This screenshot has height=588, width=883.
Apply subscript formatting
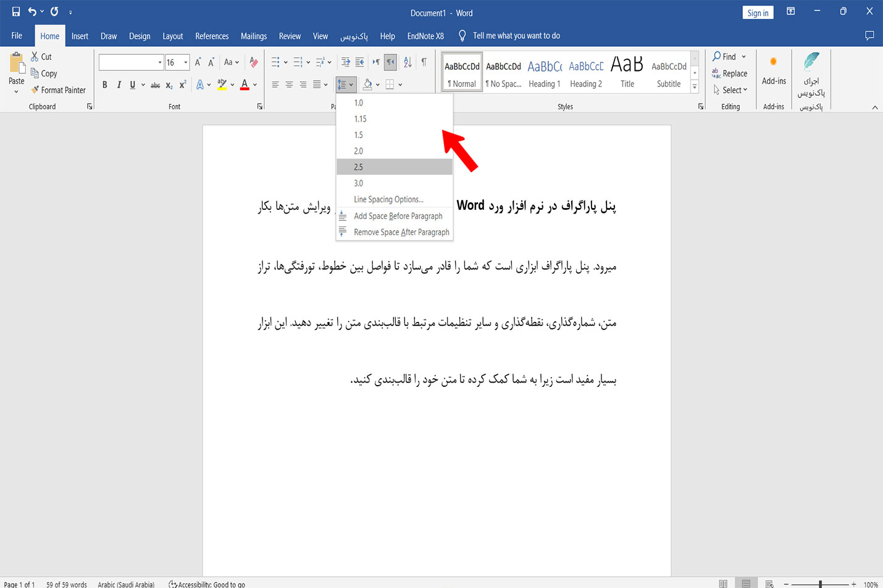pos(169,85)
